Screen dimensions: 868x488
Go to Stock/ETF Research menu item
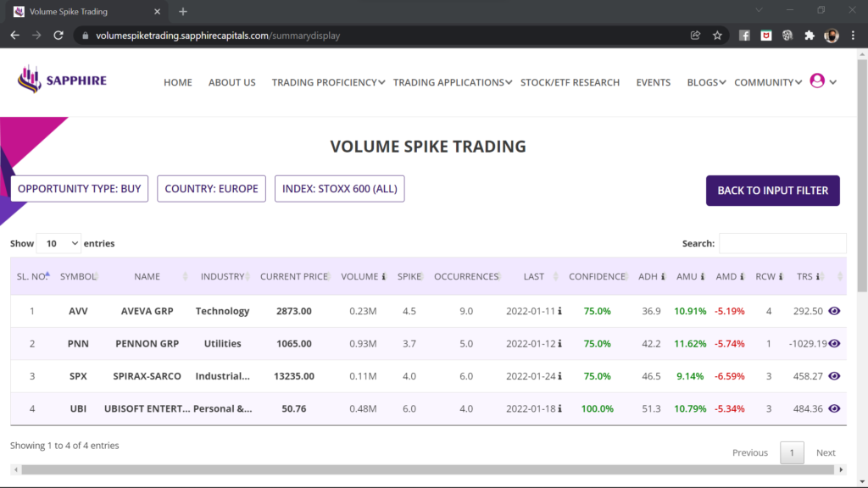point(570,82)
